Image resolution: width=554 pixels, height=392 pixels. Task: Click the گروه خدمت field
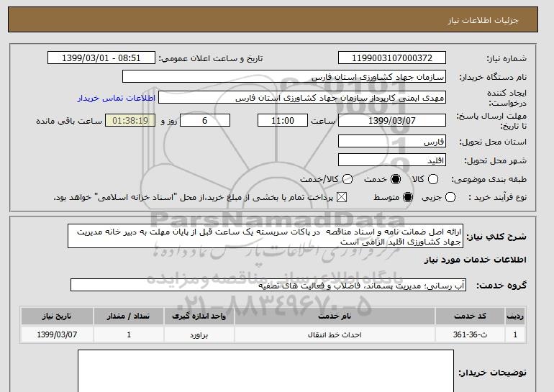(268, 285)
